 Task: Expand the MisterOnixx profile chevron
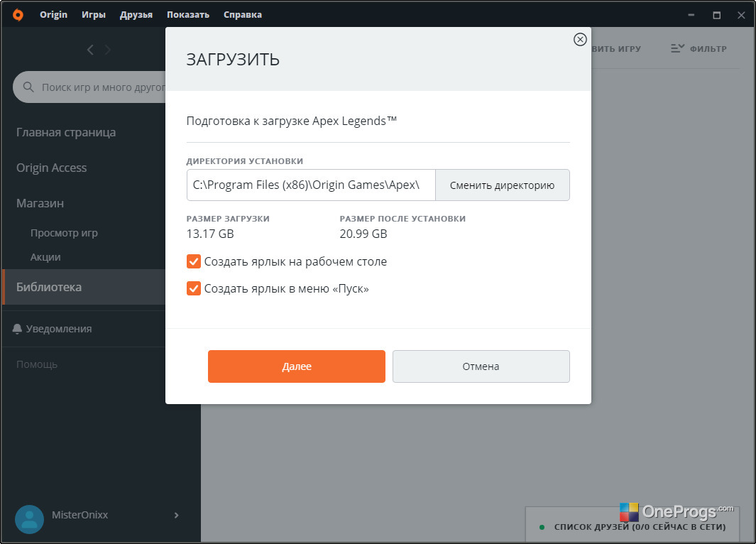pyautogui.click(x=177, y=515)
